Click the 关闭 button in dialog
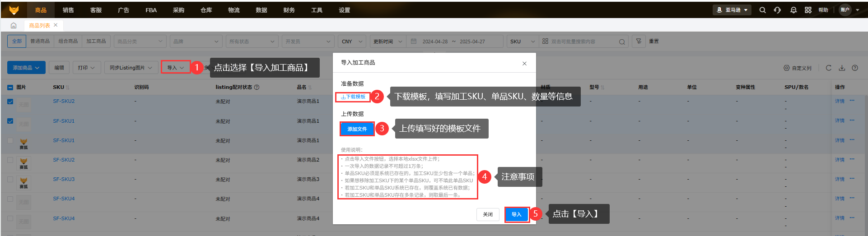868x236 pixels. coord(488,214)
